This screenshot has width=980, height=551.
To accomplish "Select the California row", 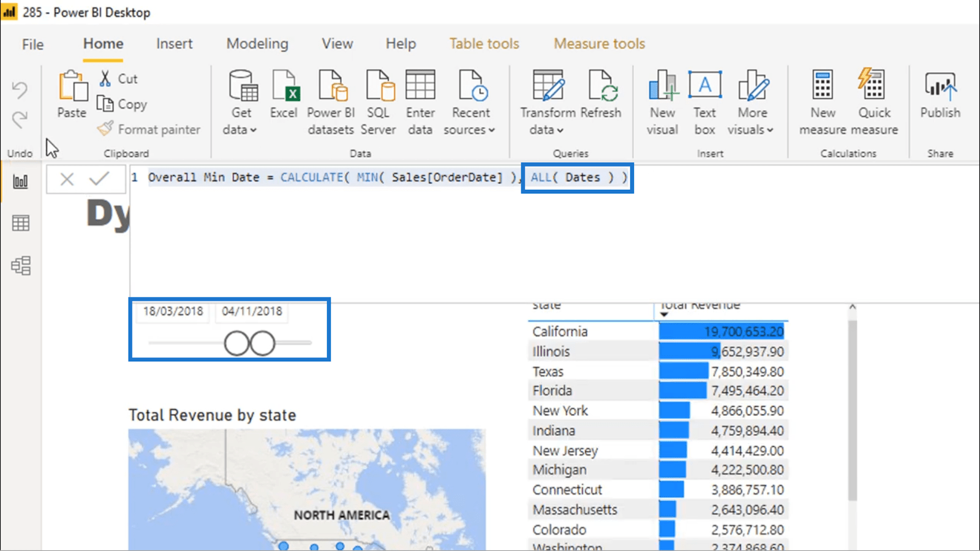I will 658,331.
